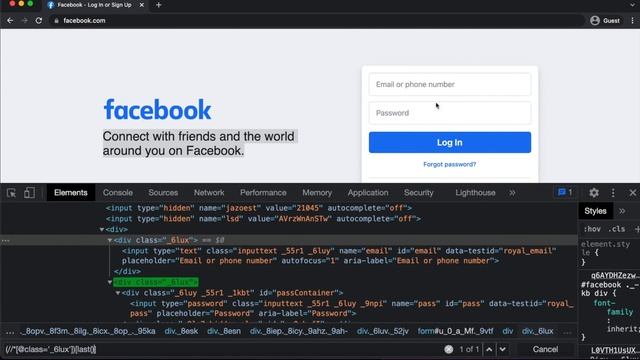This screenshot has height=360, width=640.
Task: Click the div._8esn breadcrumb
Action: (x=224, y=331)
